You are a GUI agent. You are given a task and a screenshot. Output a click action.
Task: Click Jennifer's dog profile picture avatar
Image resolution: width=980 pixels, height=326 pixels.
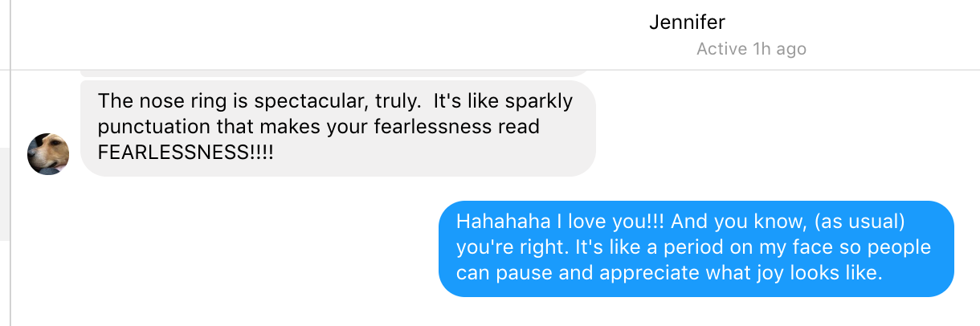coord(48,153)
